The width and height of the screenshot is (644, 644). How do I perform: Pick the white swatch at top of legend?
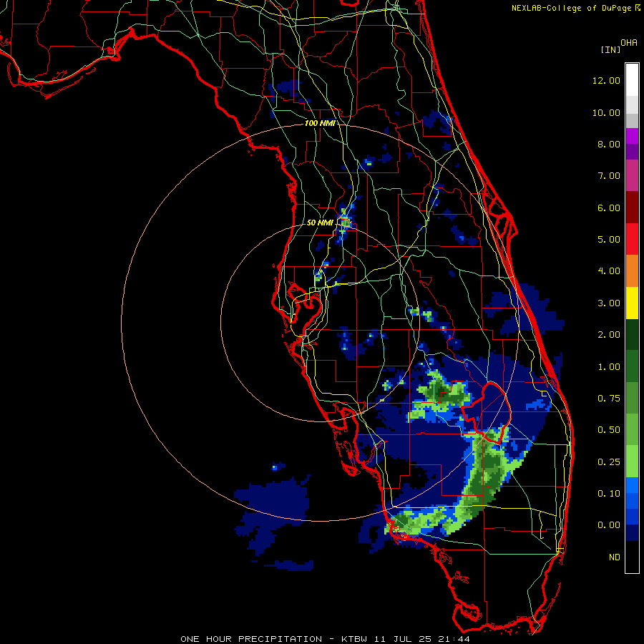[x=632, y=79]
